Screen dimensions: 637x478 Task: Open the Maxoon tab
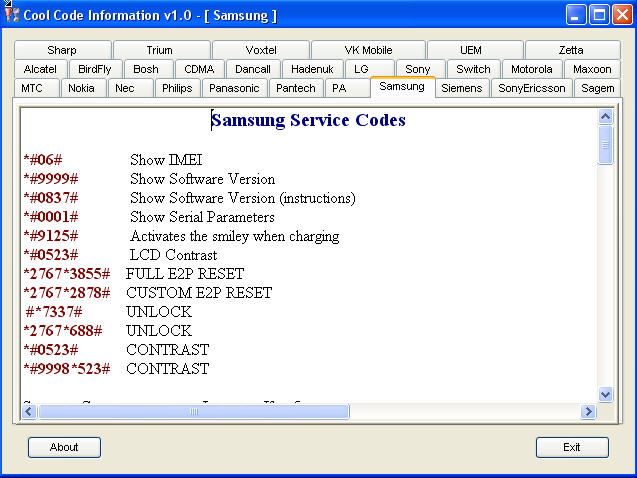(x=592, y=69)
